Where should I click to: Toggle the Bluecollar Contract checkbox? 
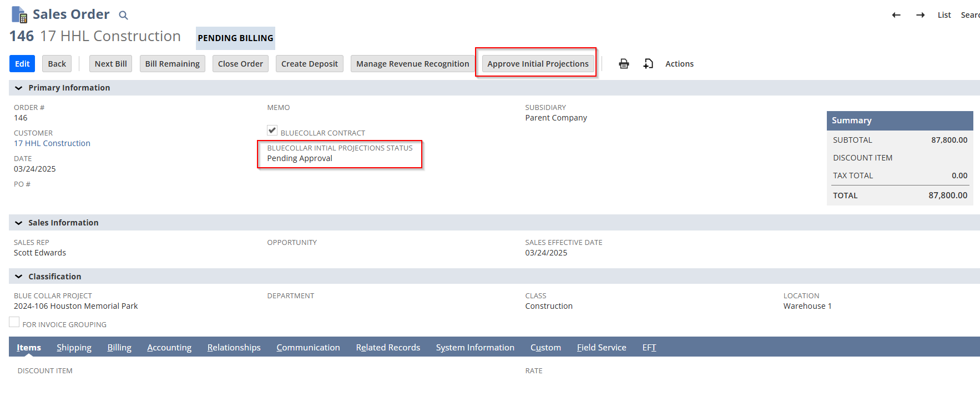coord(272,131)
